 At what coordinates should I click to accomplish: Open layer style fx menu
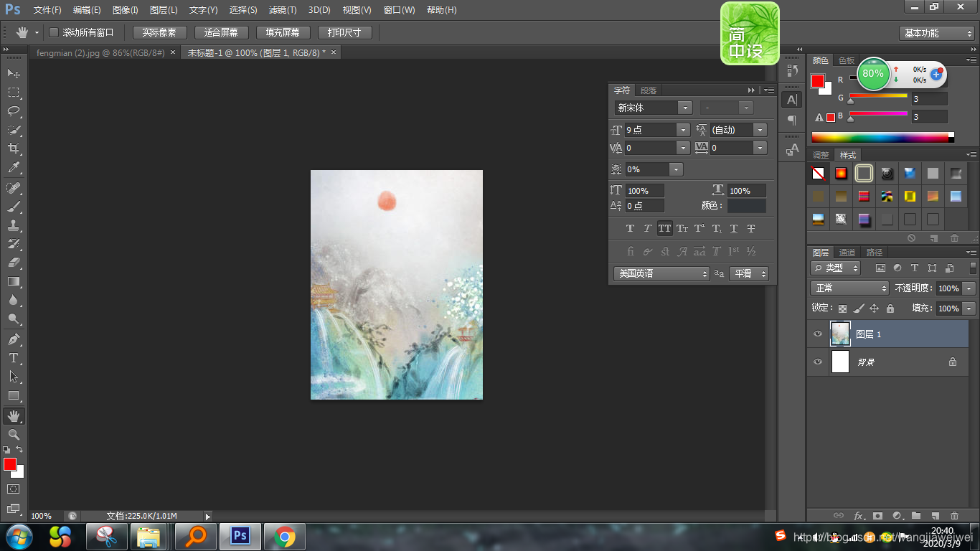pyautogui.click(x=859, y=515)
